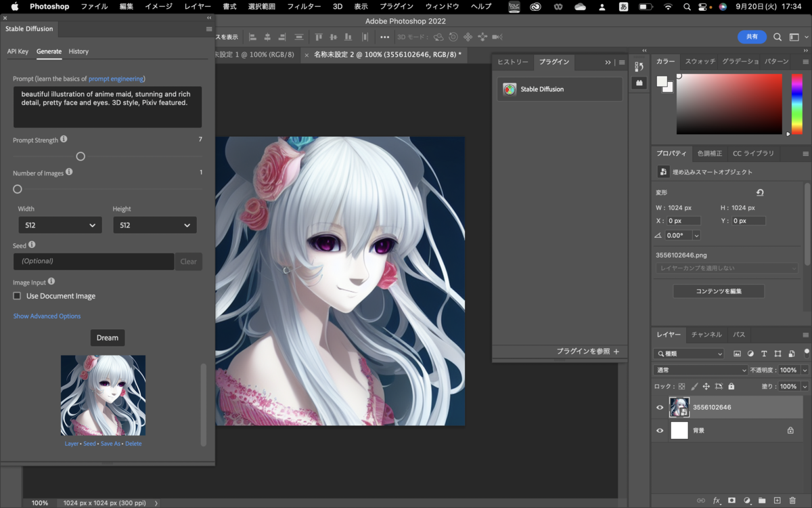
Task: Open the prompt engineering link
Action: coord(116,79)
